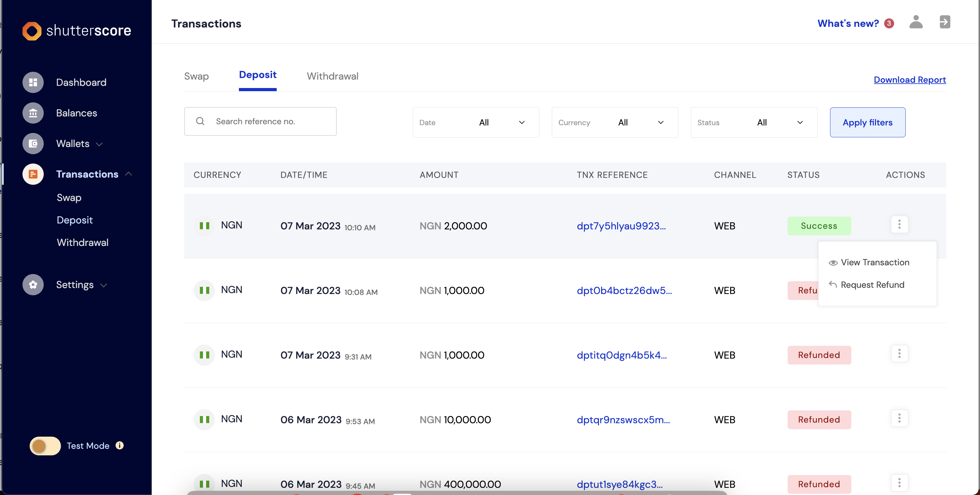
Task: Expand the Wallets submenu chevron
Action: [x=99, y=144]
